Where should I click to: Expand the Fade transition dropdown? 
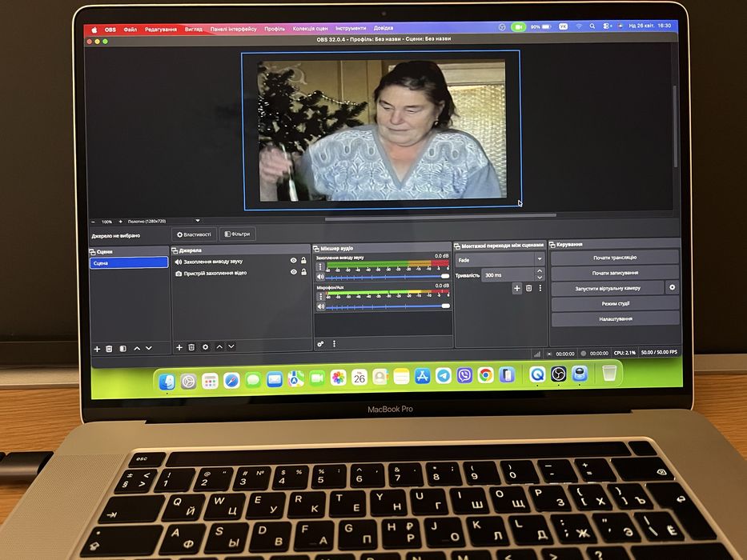[x=500, y=259]
